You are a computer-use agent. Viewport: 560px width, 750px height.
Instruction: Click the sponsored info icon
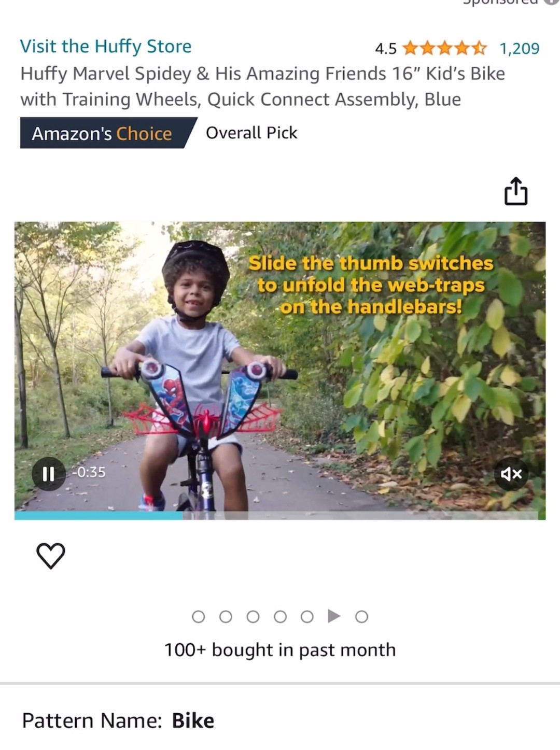click(551, 2)
